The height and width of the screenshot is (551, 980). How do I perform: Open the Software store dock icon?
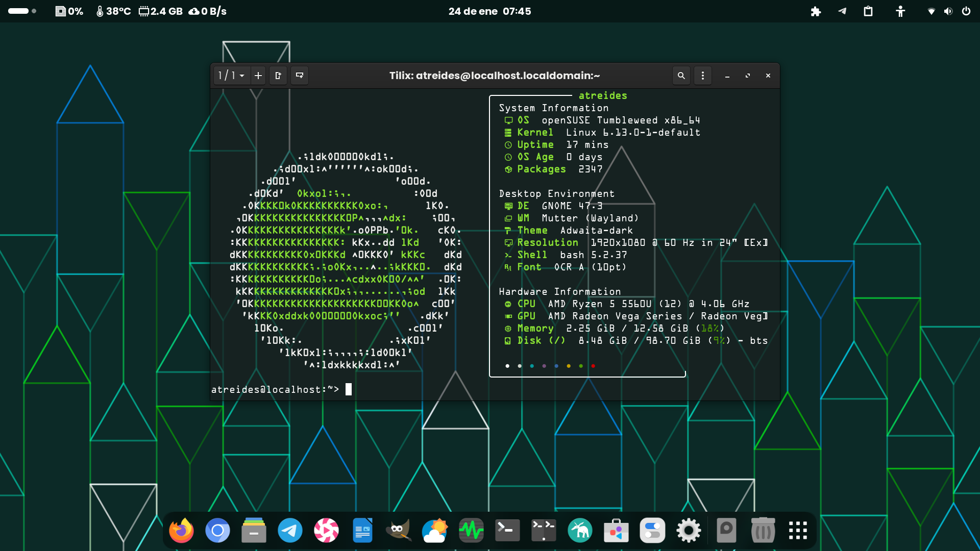click(616, 531)
